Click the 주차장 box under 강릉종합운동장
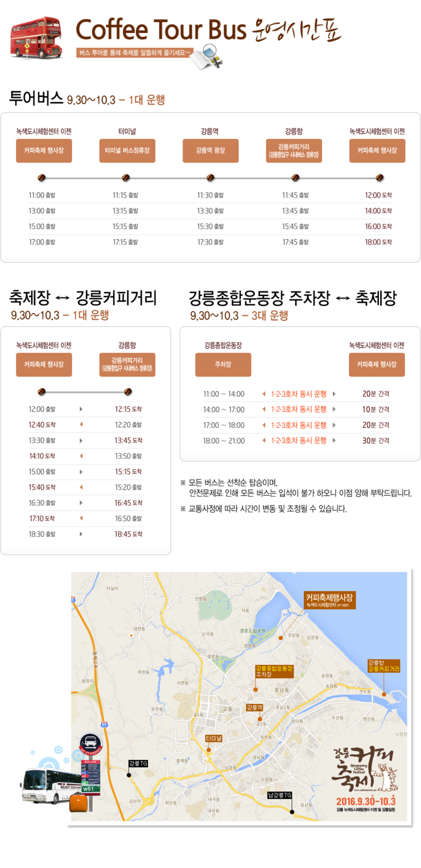 click(x=223, y=364)
